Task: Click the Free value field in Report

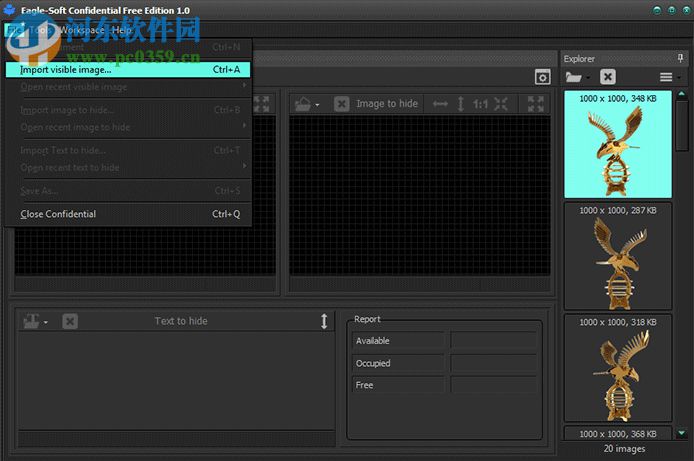Action: [x=494, y=385]
